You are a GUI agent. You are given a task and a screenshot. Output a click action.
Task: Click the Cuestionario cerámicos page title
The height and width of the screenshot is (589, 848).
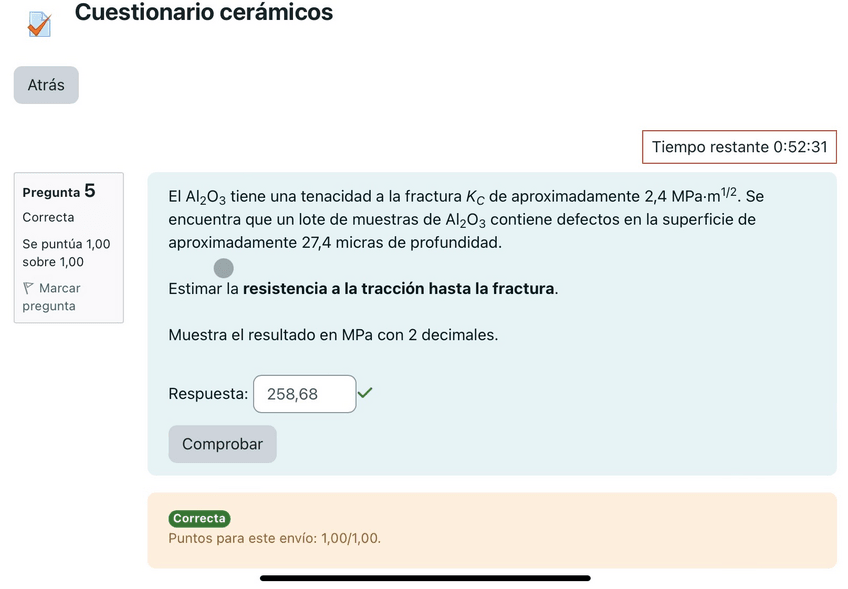tap(204, 13)
